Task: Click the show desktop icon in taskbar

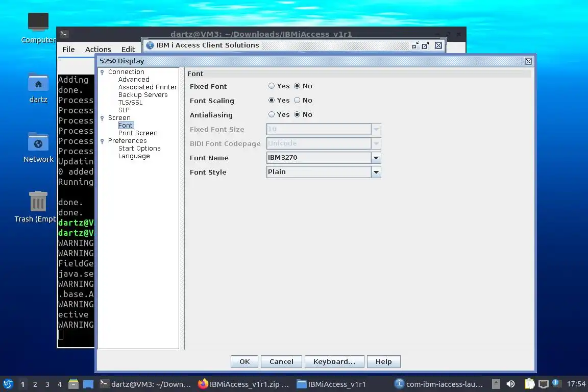Action: pyautogui.click(x=88, y=384)
